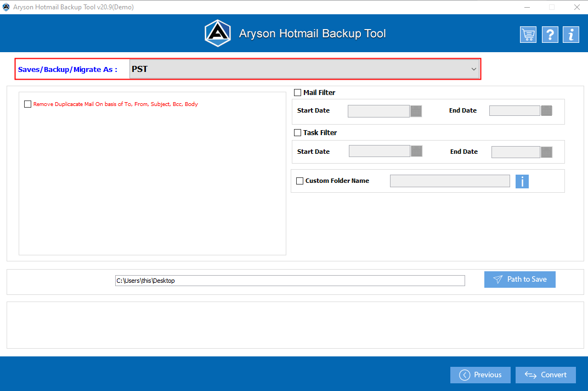Click the app icon in the title bar
The image size is (588, 391).
6,7
